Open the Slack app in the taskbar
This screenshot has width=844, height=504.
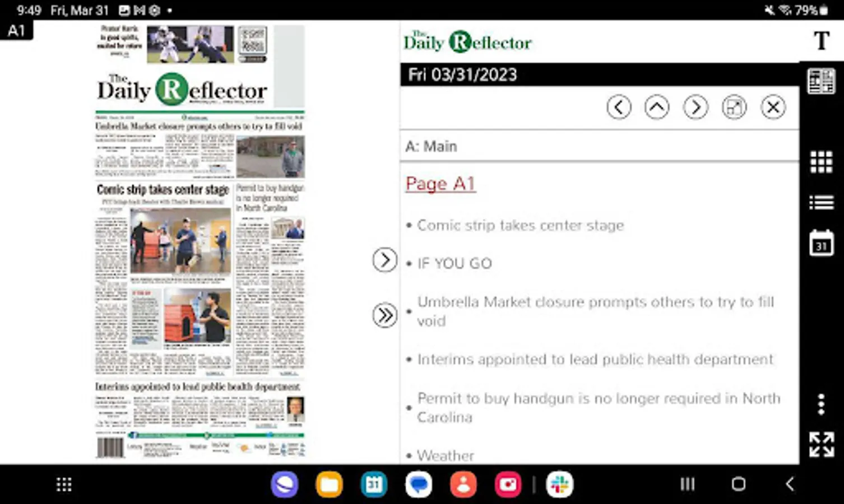559,484
